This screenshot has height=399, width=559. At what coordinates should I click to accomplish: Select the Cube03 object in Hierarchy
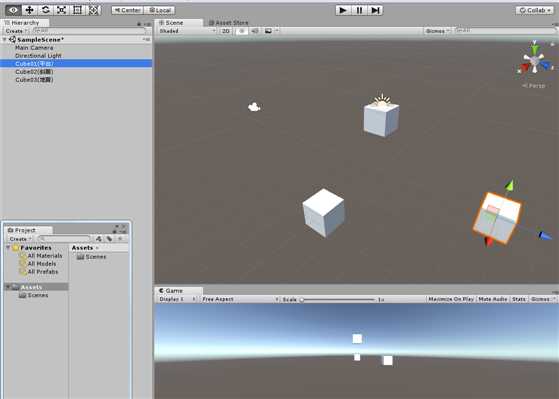point(34,80)
